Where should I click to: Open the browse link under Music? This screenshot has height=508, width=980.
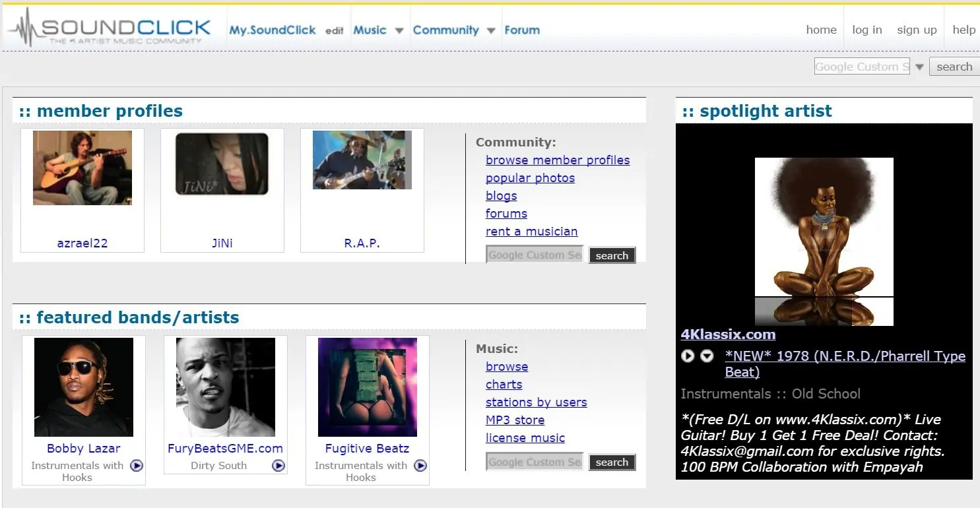coord(507,367)
